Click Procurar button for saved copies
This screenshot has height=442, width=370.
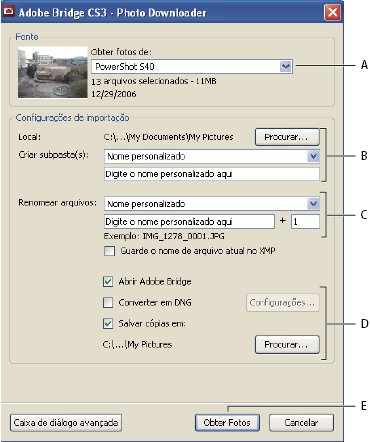click(x=287, y=344)
